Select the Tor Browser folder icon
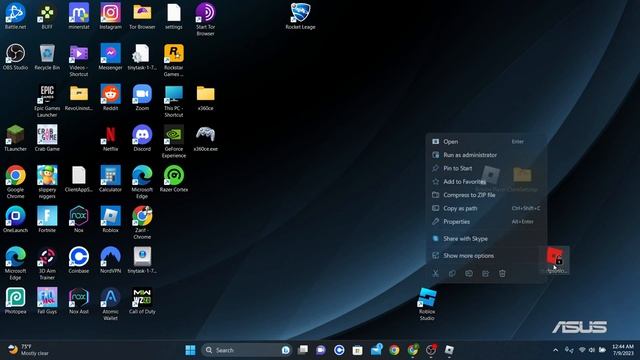Image resolution: width=640 pixels, height=360 pixels. tap(142, 16)
